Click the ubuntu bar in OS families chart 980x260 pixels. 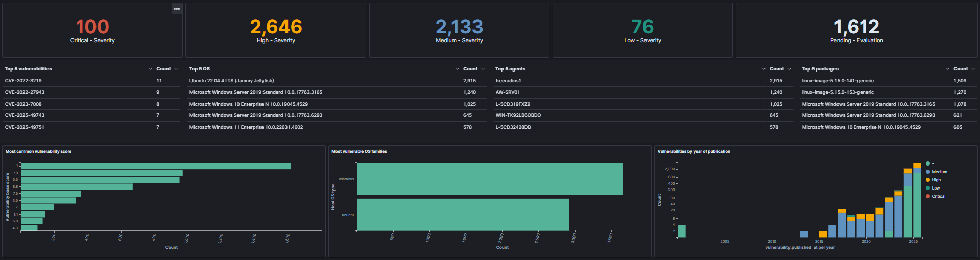[462, 214]
